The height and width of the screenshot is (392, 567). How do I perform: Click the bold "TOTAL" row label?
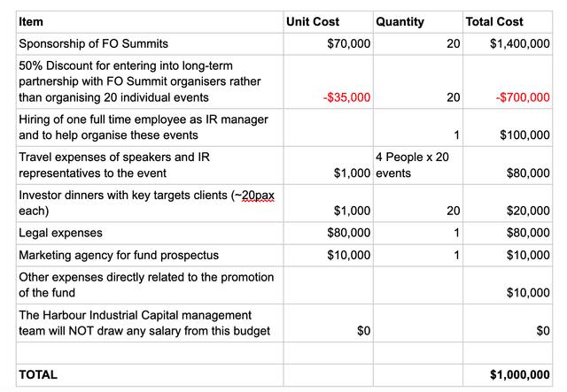38,374
